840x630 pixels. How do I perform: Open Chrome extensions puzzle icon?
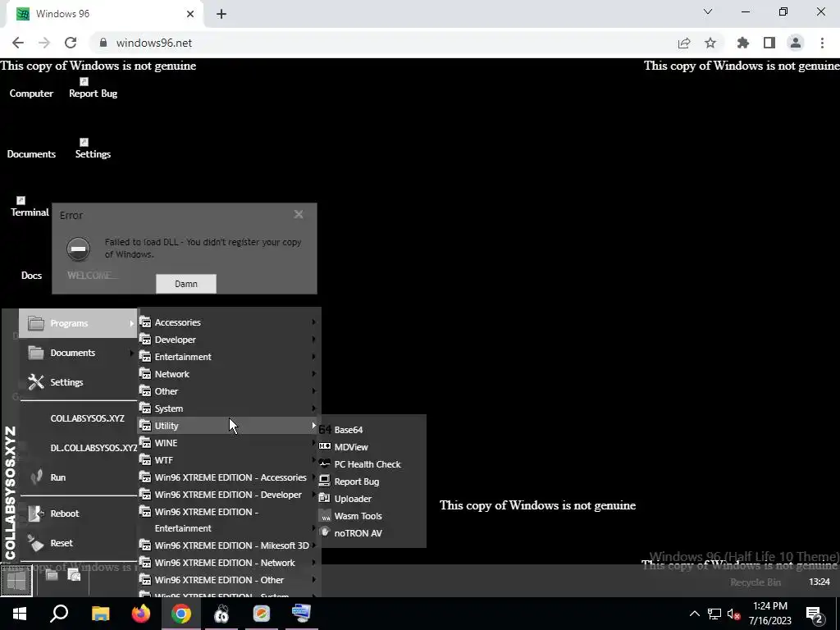point(743,43)
